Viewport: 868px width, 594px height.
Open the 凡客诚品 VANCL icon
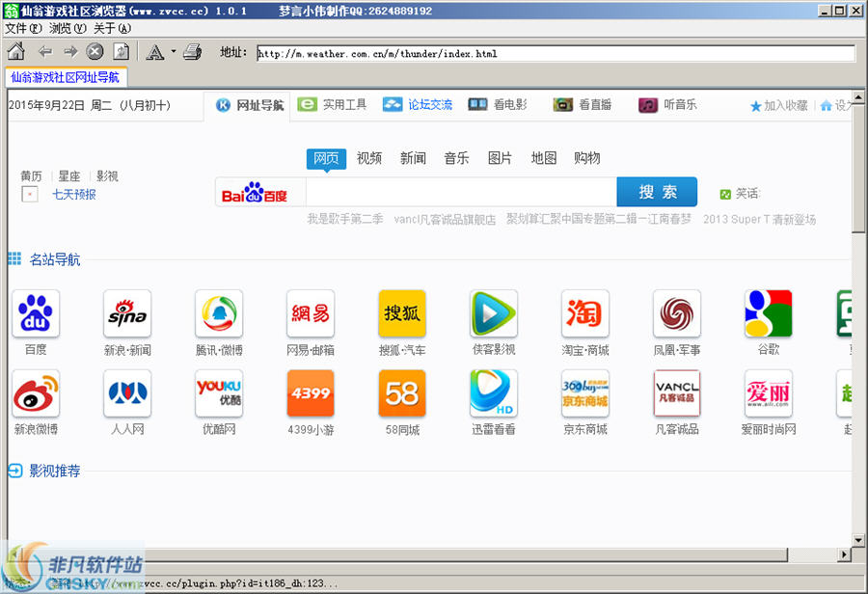677,393
